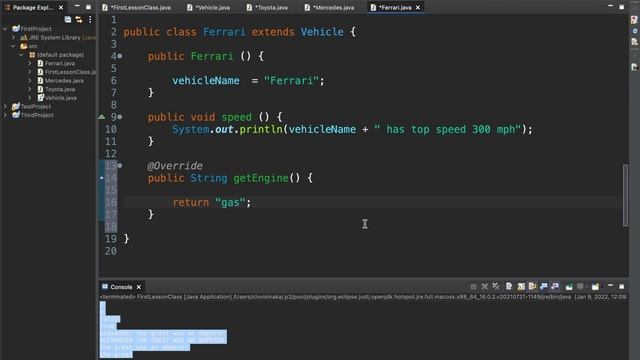
Task: Toggle Word Wrap in Console toolbar
Action: click(532, 287)
